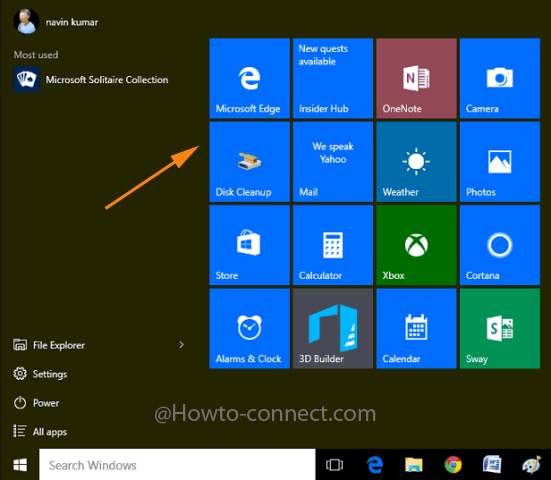The width and height of the screenshot is (551, 480).
Task: Launch Edge from the taskbar
Action: [x=375, y=465]
